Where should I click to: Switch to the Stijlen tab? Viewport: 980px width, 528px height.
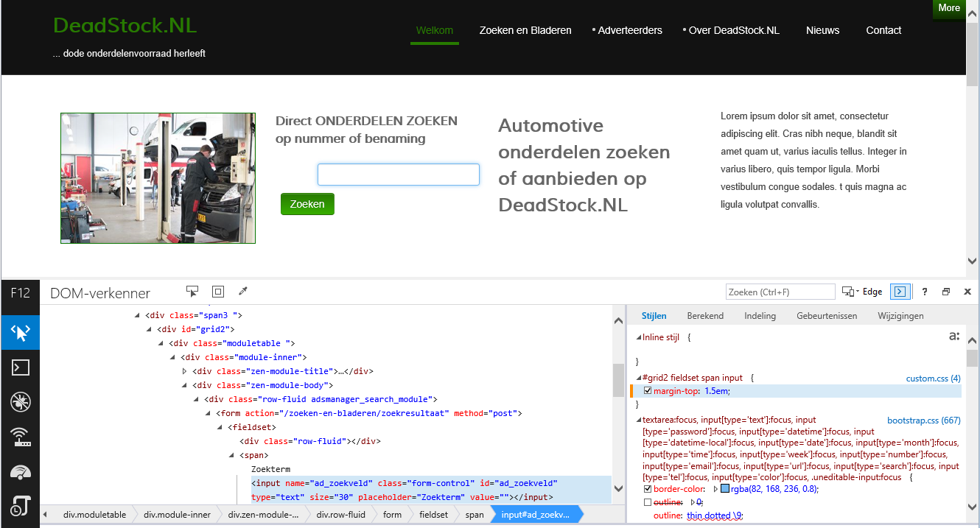coord(654,316)
